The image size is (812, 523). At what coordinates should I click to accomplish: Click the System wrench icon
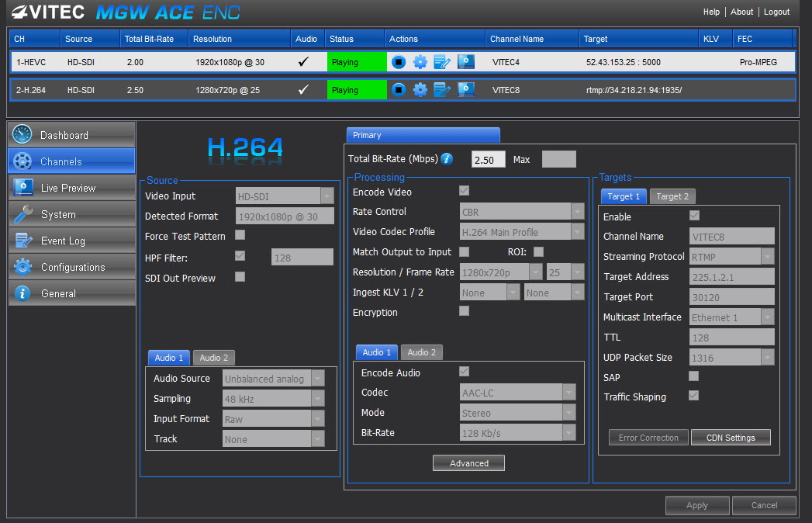click(23, 213)
